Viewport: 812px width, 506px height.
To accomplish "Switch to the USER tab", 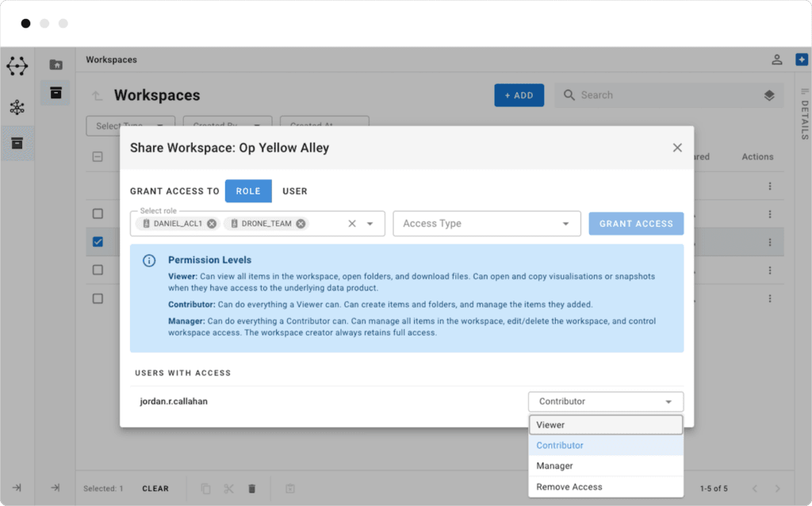I will [295, 191].
